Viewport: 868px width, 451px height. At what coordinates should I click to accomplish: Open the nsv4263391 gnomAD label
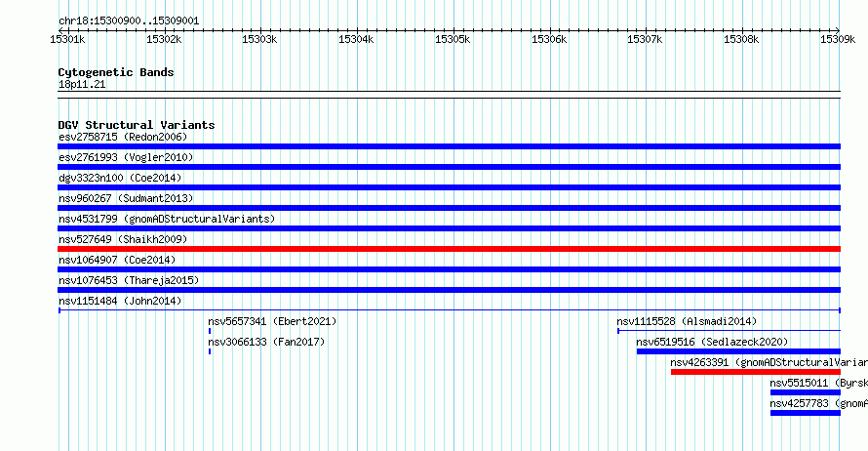769,362
